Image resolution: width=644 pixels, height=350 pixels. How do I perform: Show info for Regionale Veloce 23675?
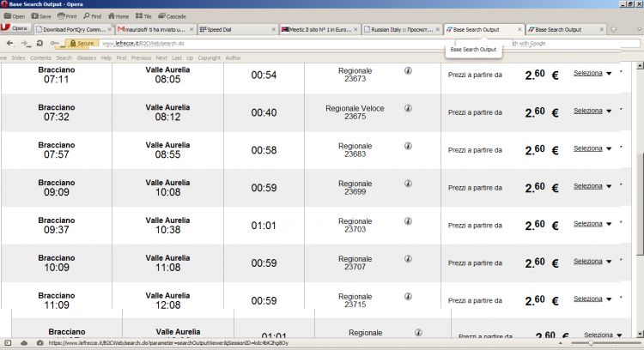[x=408, y=109]
